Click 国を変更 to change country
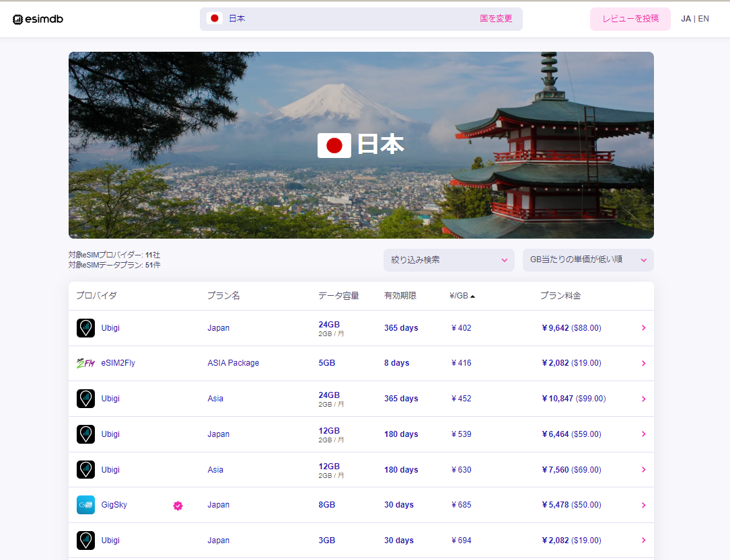 [496, 19]
